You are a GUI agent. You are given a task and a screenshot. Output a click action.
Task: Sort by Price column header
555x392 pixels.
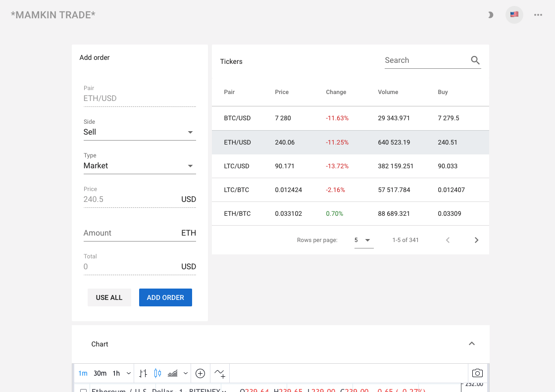pyautogui.click(x=282, y=92)
